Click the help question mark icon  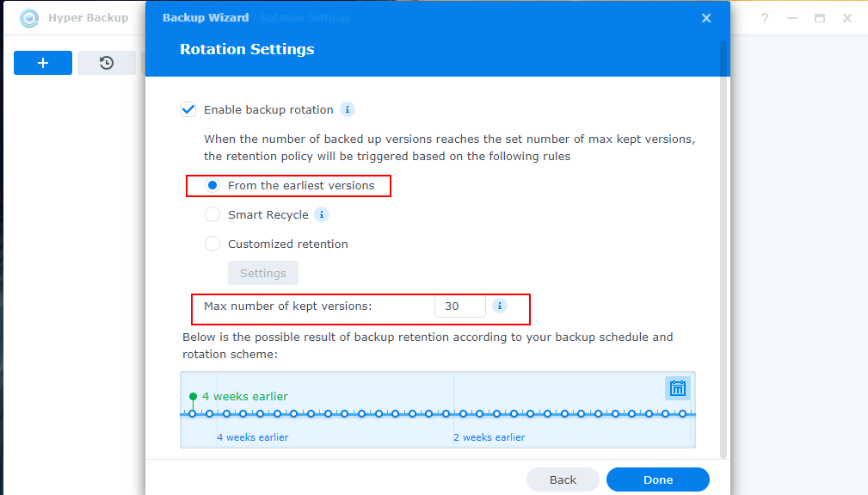765,18
